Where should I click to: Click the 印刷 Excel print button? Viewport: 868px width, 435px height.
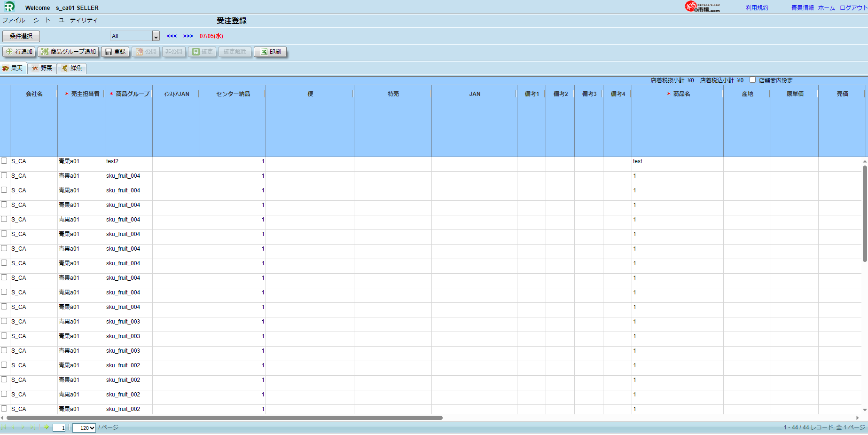(271, 52)
